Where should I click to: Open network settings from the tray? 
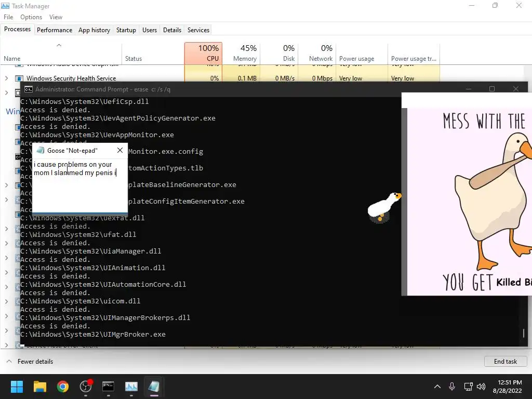coord(468,387)
